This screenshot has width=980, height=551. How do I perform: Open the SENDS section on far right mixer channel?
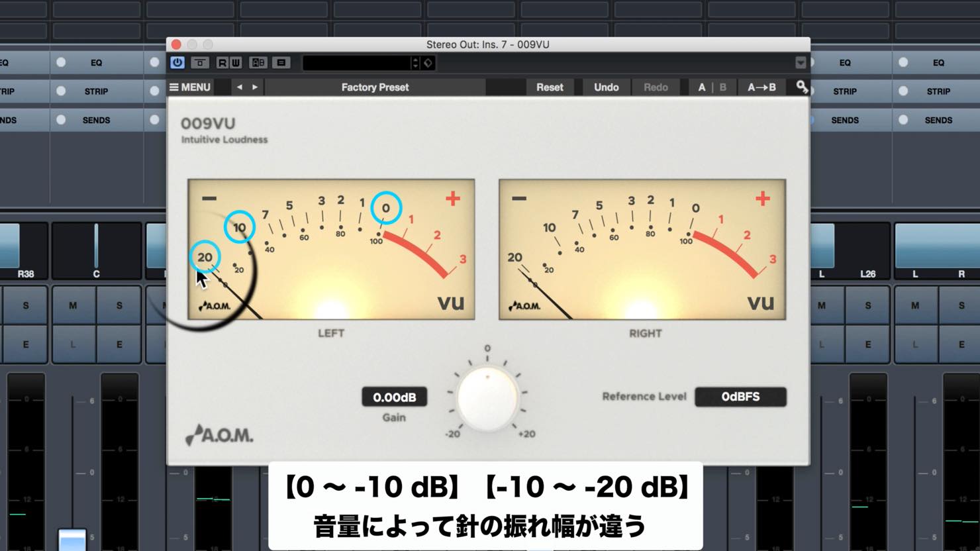[938, 120]
